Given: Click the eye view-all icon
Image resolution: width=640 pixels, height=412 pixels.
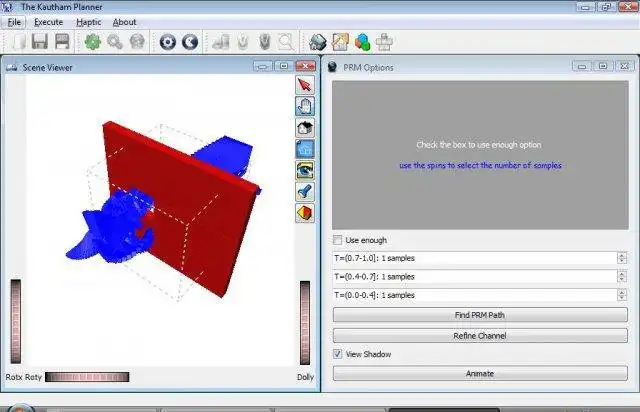Looking at the screenshot, I should click(x=305, y=170).
